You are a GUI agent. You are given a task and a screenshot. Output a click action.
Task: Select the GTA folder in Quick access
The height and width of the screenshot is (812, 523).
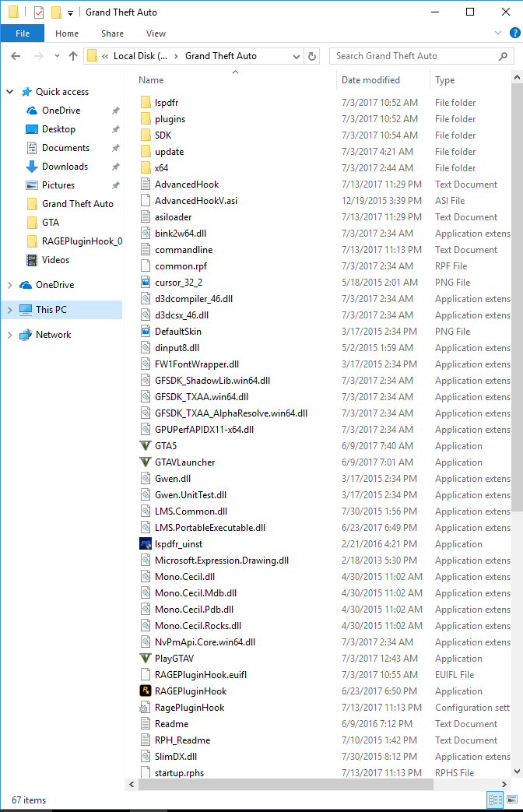pyautogui.click(x=44, y=222)
